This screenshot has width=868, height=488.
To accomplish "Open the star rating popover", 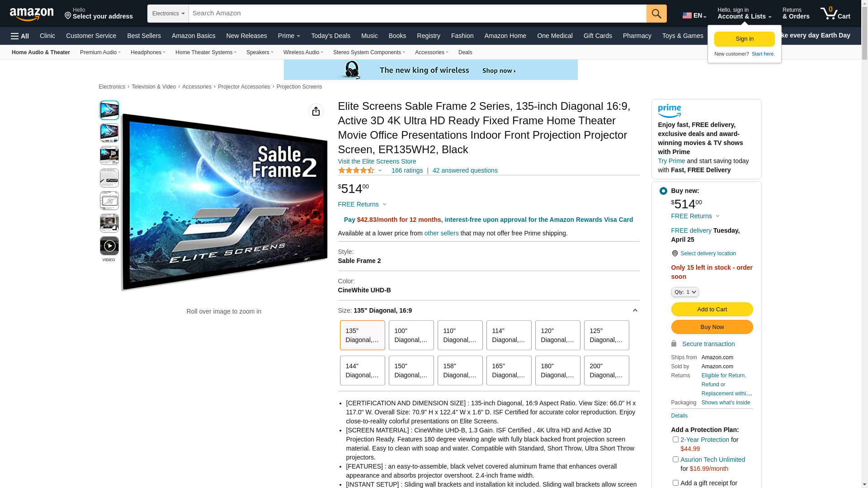I will click(360, 170).
